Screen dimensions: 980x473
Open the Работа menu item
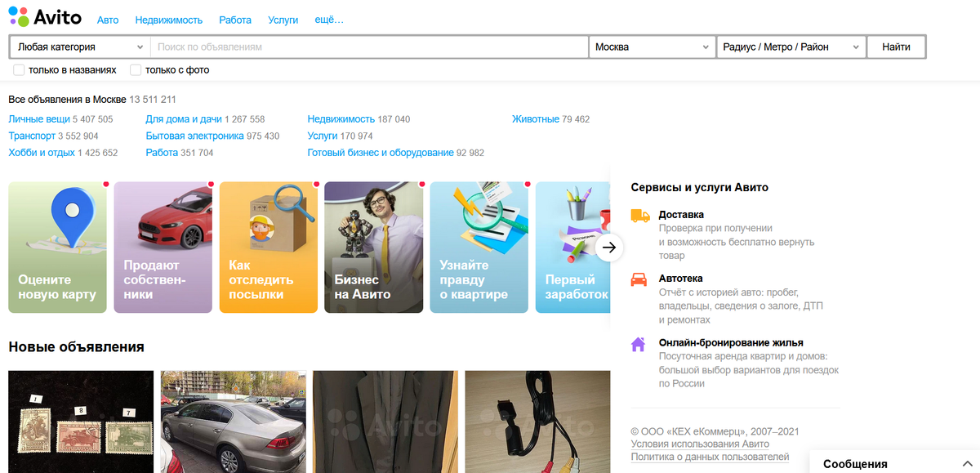pyautogui.click(x=235, y=20)
